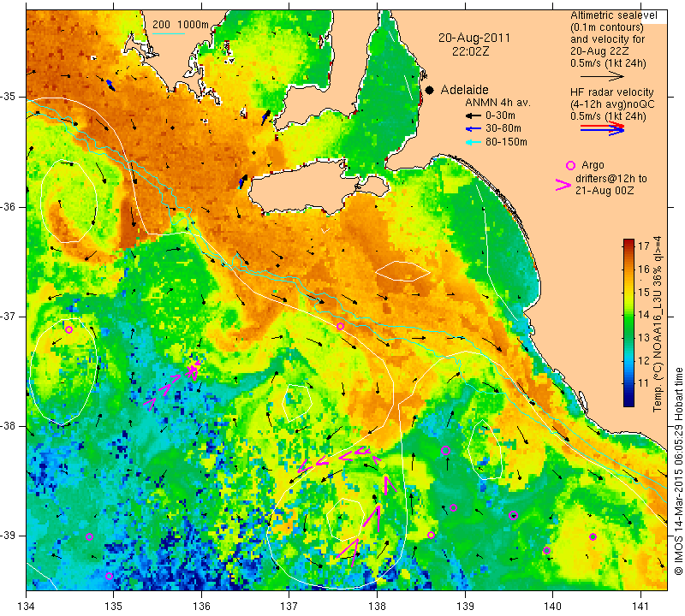Click the green 14°C band on the colorbar
Image resolution: width=685 pixels, height=616 pixels.
click(x=628, y=314)
